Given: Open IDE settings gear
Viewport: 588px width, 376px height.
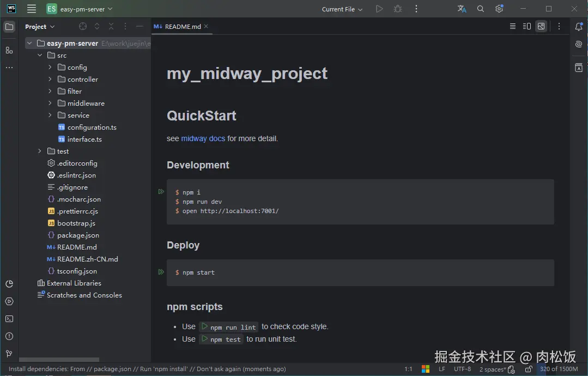Looking at the screenshot, I should tap(499, 9).
